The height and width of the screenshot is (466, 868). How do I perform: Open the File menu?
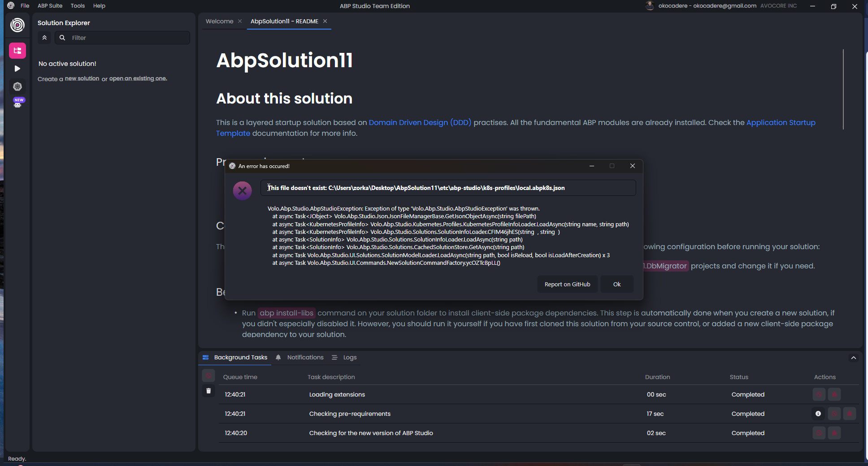25,6
